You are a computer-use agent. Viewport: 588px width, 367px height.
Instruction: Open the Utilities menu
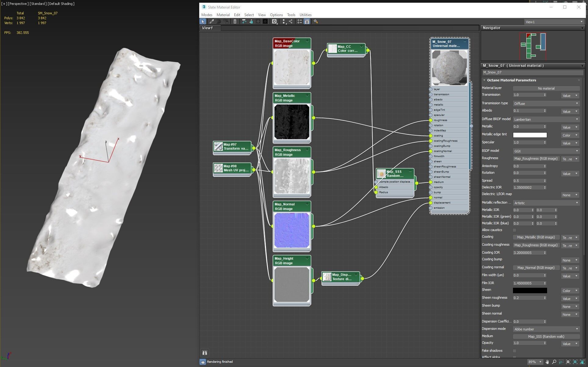[305, 15]
